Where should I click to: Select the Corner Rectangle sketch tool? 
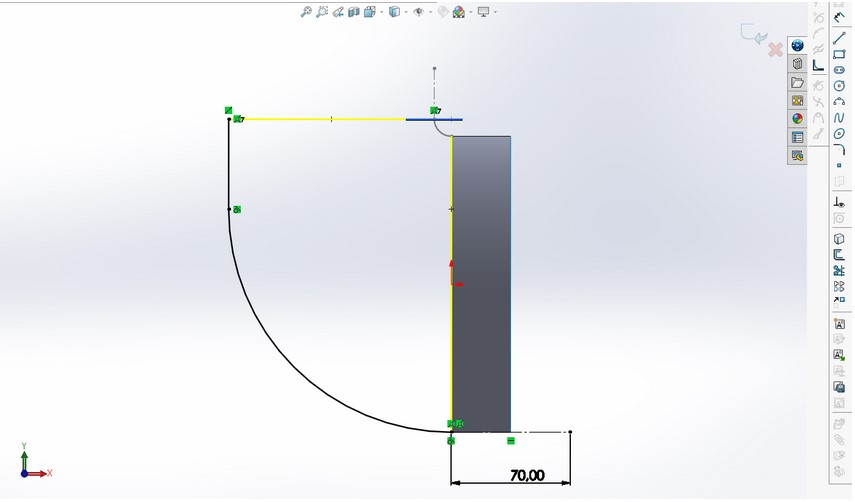click(x=839, y=54)
